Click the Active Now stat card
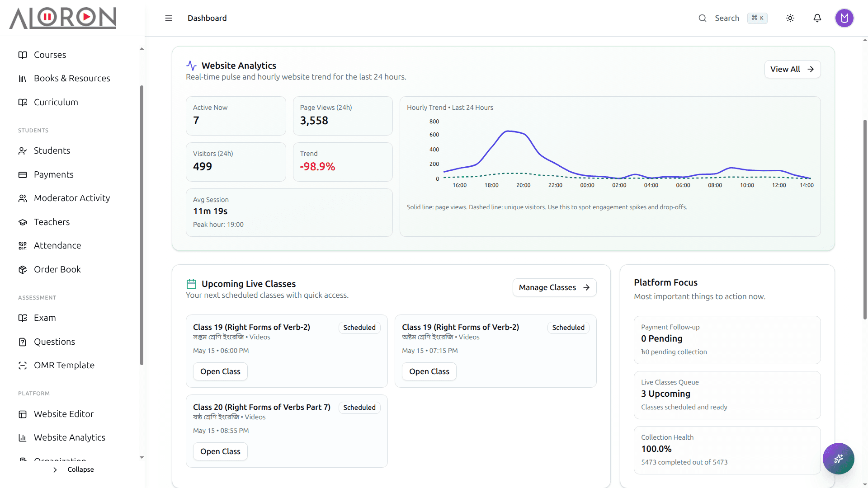This screenshot has width=868, height=488. [236, 116]
